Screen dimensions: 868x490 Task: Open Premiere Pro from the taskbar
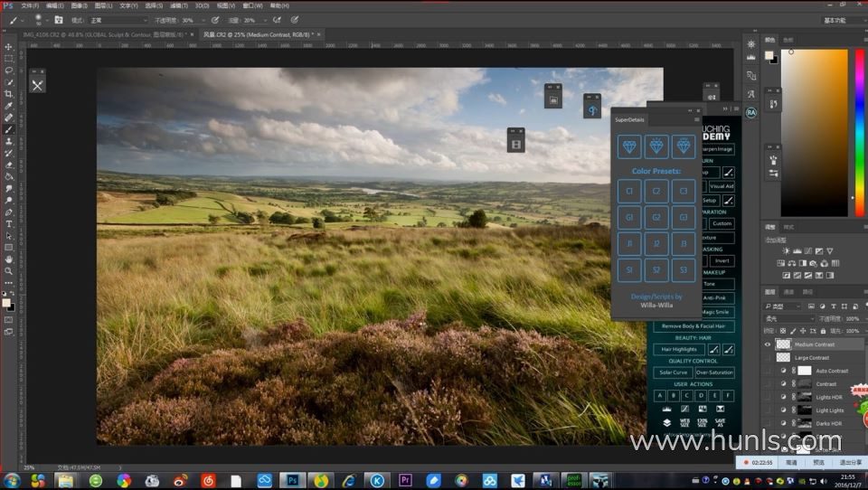click(405, 480)
